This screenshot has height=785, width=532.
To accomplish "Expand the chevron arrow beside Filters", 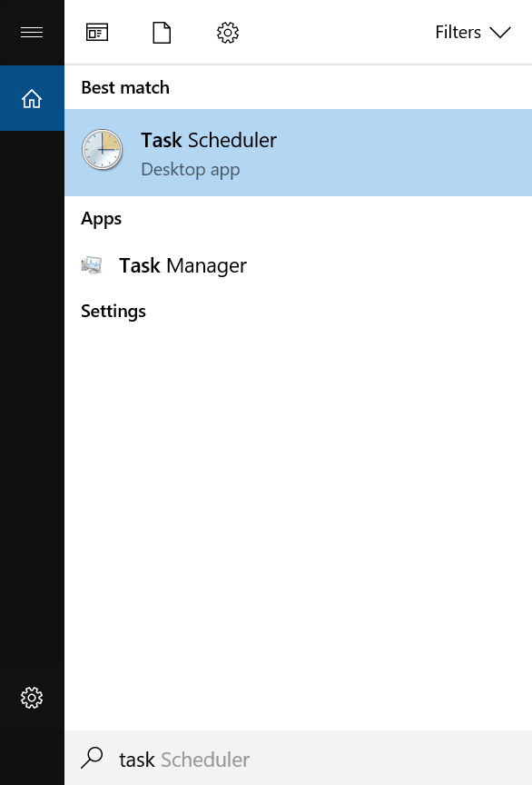I will point(500,33).
